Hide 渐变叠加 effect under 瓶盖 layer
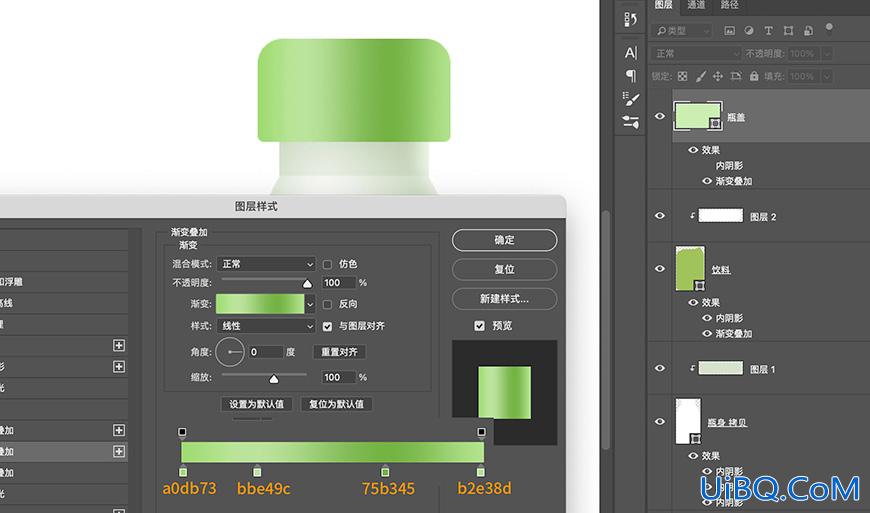Viewport: 870px width, 513px height. point(707,181)
